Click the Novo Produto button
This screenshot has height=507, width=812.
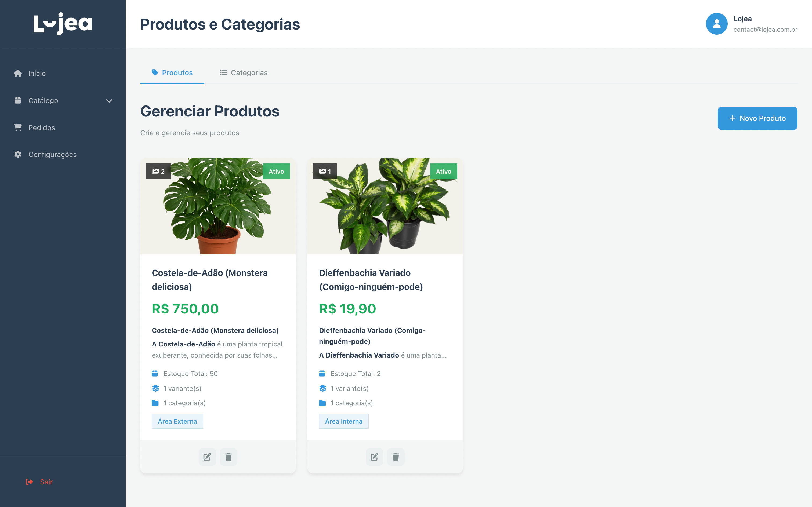pyautogui.click(x=757, y=118)
